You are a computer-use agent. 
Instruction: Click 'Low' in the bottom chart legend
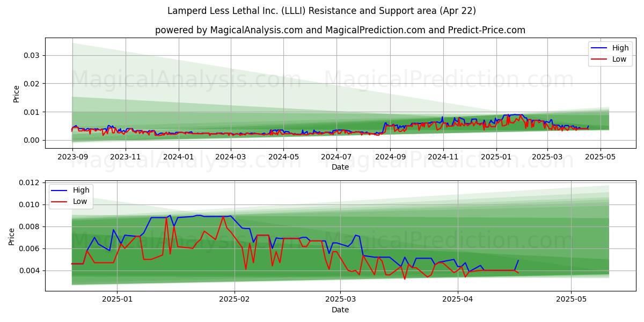click(80, 202)
